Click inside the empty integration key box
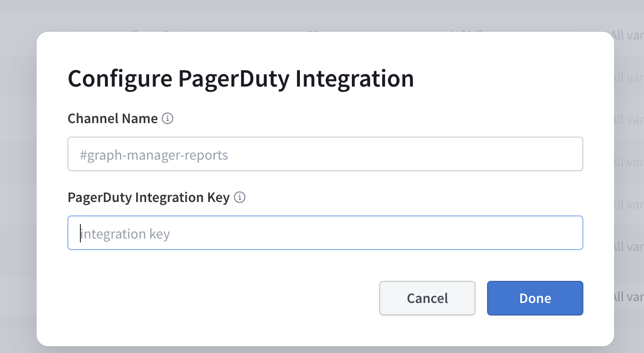Image resolution: width=644 pixels, height=353 pixels. point(325,233)
